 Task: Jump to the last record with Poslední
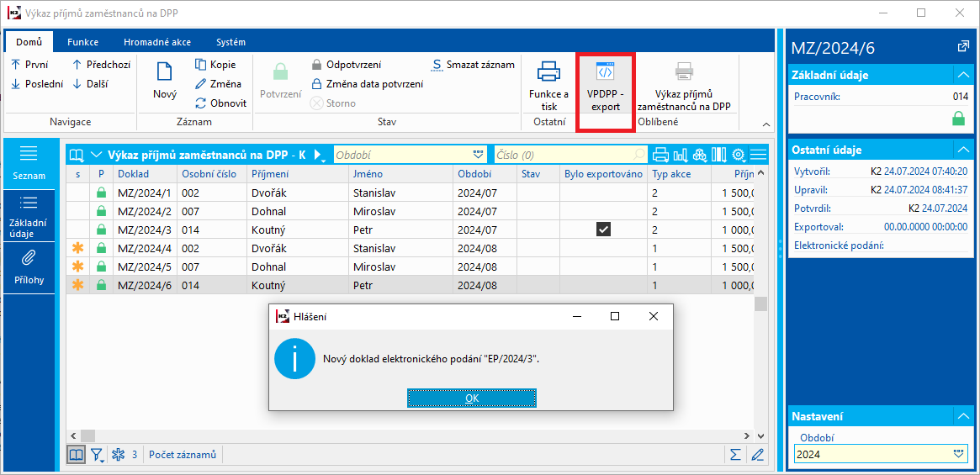(x=37, y=84)
